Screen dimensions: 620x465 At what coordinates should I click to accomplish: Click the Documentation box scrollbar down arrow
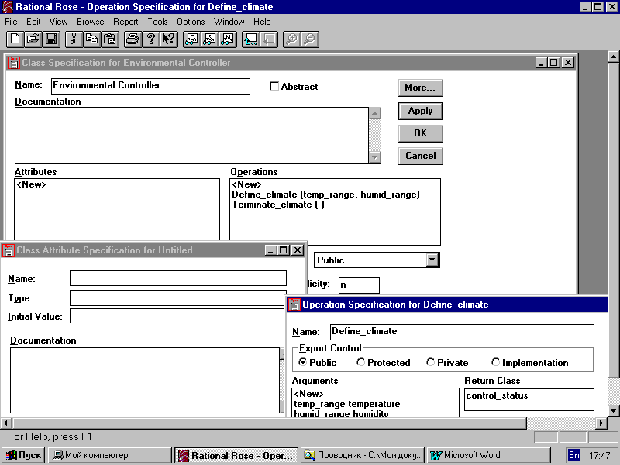pyautogui.click(x=375, y=157)
